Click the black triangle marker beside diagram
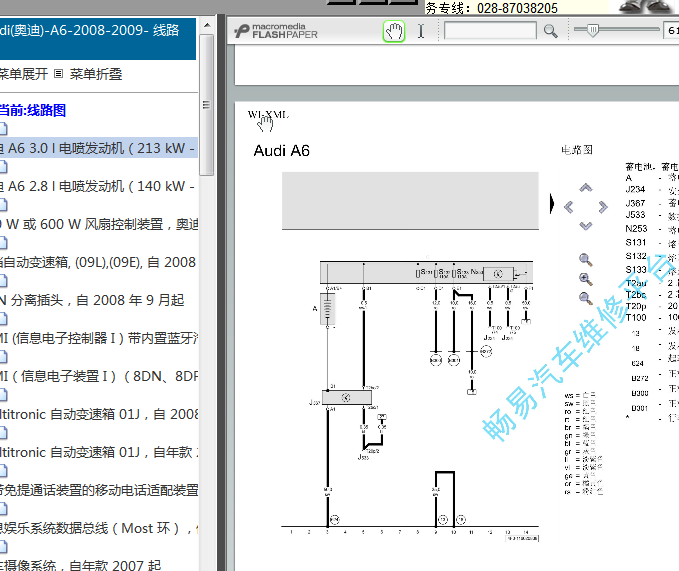 point(552,203)
